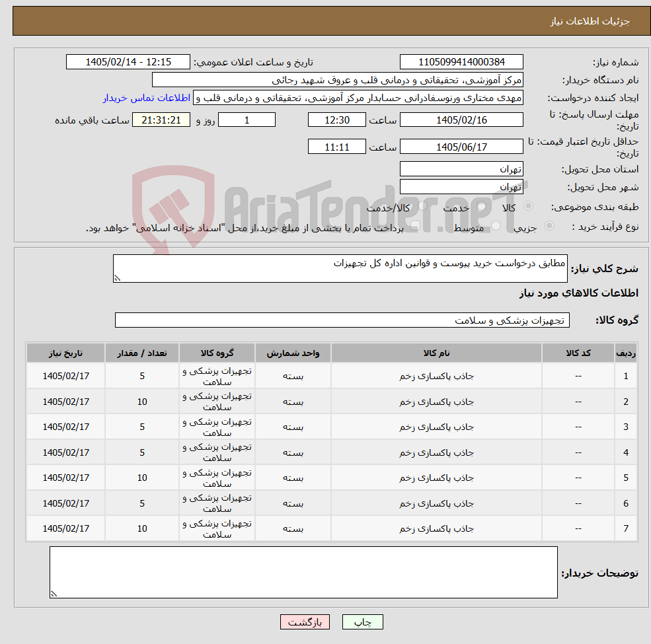
Task: Click the گروه کالا column header
Action: click(217, 353)
